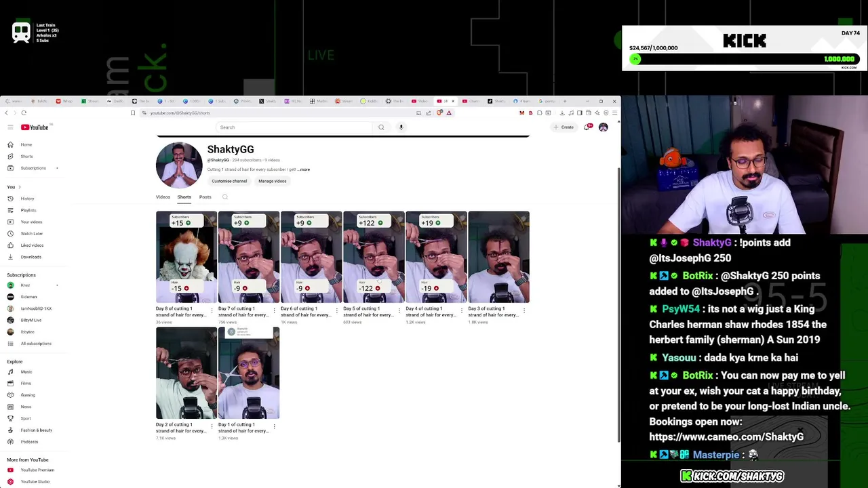The width and height of the screenshot is (868, 488).
Task: Open a new browser tab
Action: (564, 102)
